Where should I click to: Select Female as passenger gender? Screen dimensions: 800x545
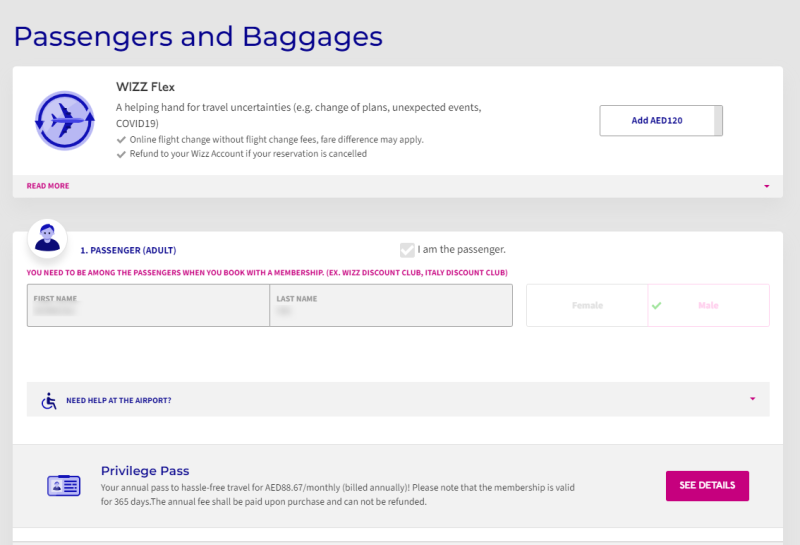(587, 305)
